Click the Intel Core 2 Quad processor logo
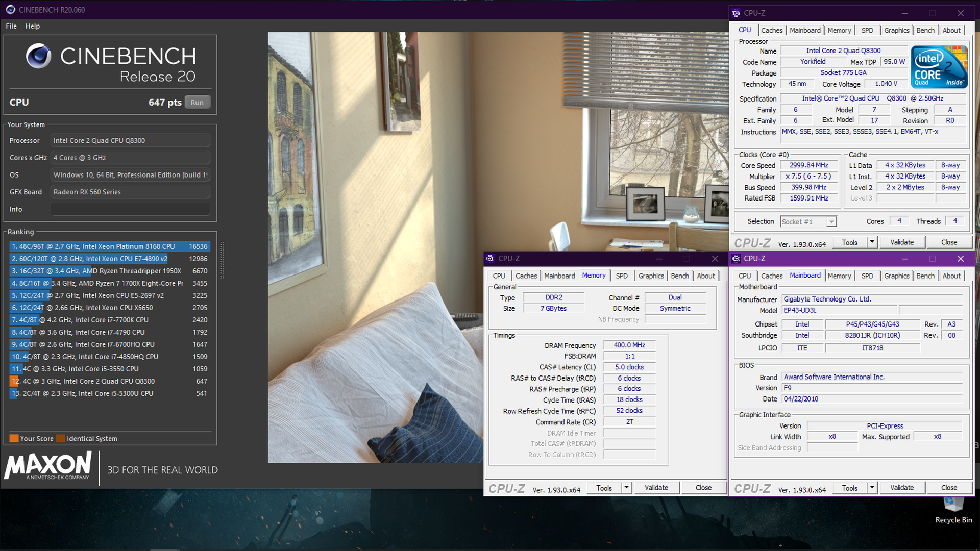The width and height of the screenshot is (980, 551). (939, 67)
